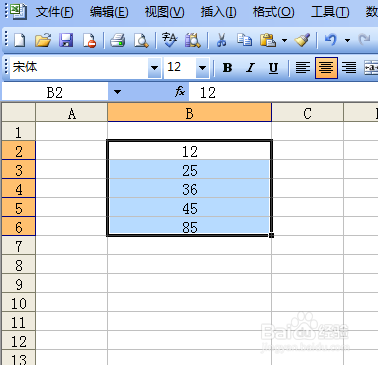This screenshot has width=378, height=365.
Task: Open the Name Box dropdown arrow
Action: (x=117, y=92)
